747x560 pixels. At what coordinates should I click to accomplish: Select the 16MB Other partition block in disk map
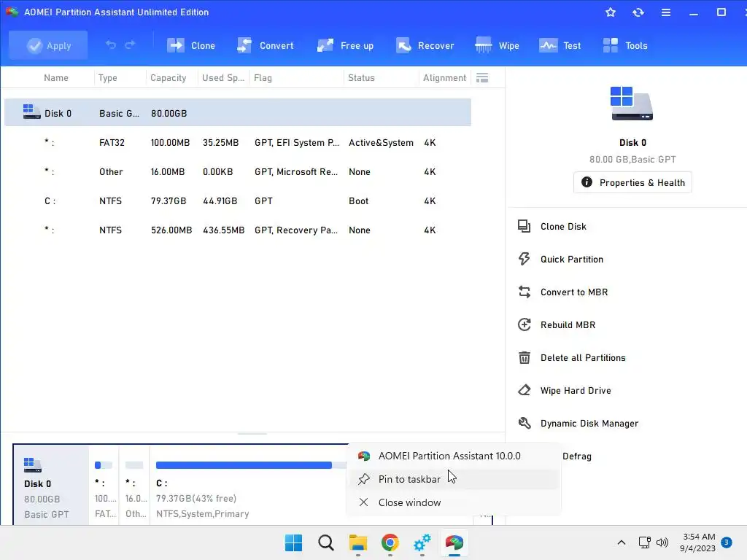tap(134, 486)
